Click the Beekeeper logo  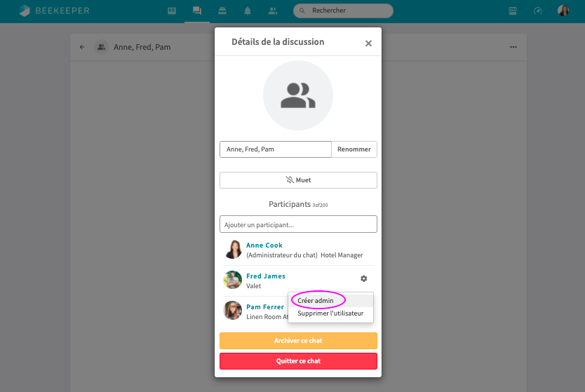pyautogui.click(x=55, y=11)
